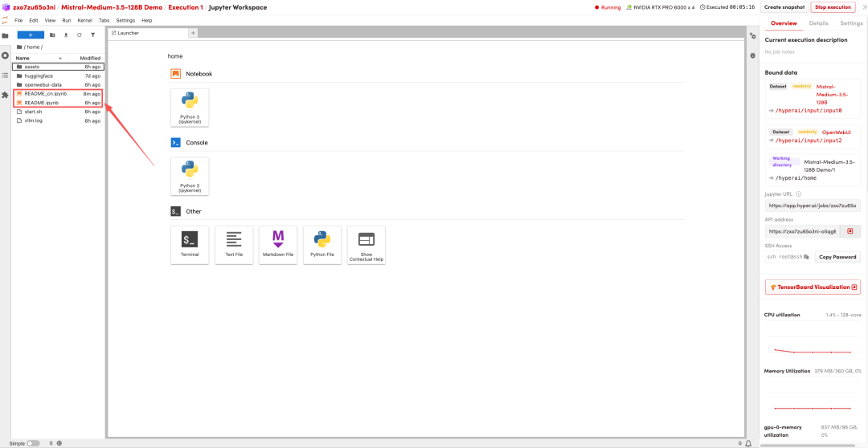The image size is (868, 448).
Task: Click the notifications bell in status bar
Action: click(x=748, y=443)
